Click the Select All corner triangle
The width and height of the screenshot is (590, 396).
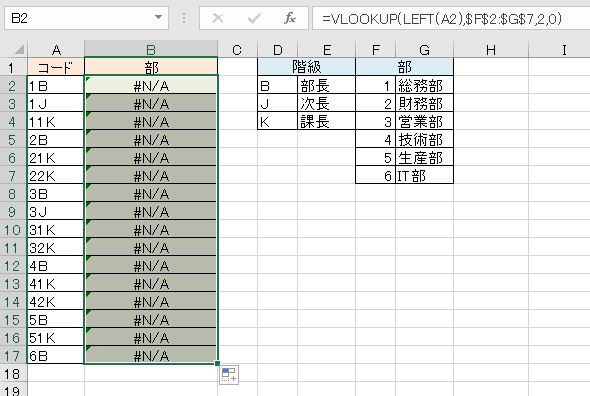[19, 49]
